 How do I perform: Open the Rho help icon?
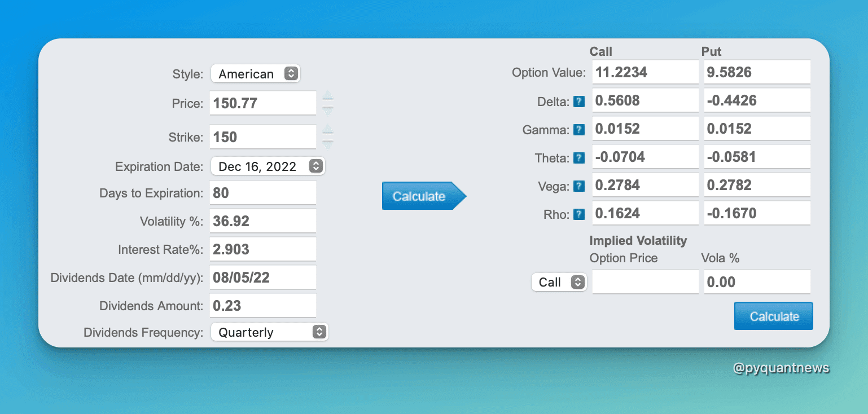[578, 214]
